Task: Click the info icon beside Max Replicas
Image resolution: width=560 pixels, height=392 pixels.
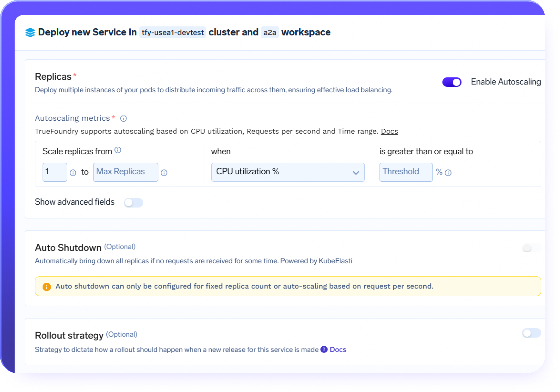Action: tap(164, 173)
